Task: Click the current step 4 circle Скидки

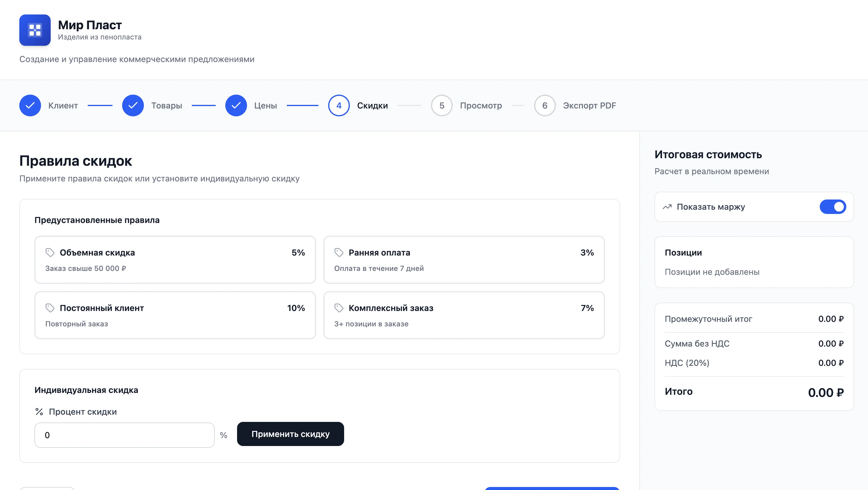Action: (x=339, y=105)
